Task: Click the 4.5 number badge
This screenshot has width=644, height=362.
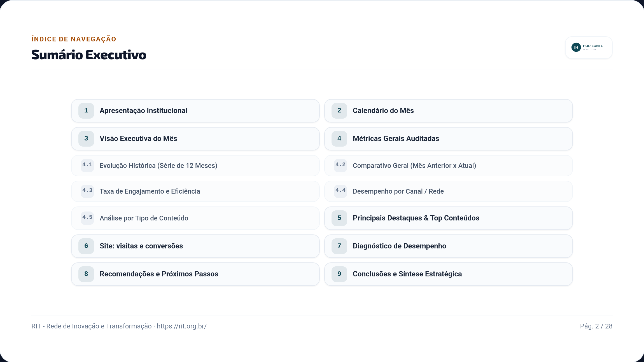Action: (x=87, y=218)
